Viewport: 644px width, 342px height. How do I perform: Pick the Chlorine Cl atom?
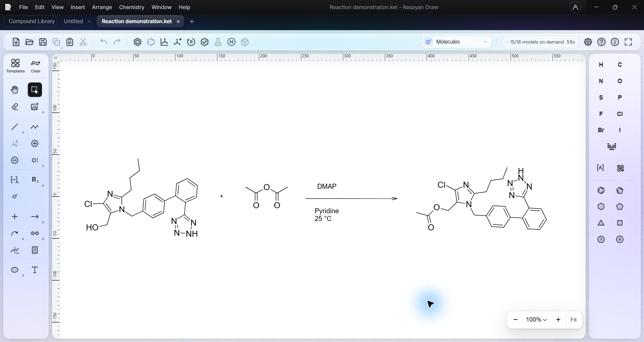tap(620, 114)
